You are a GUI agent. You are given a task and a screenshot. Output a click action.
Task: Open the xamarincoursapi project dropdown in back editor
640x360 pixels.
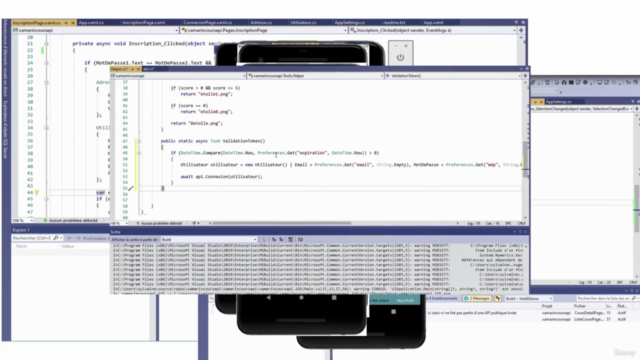pyautogui.click(x=96, y=30)
